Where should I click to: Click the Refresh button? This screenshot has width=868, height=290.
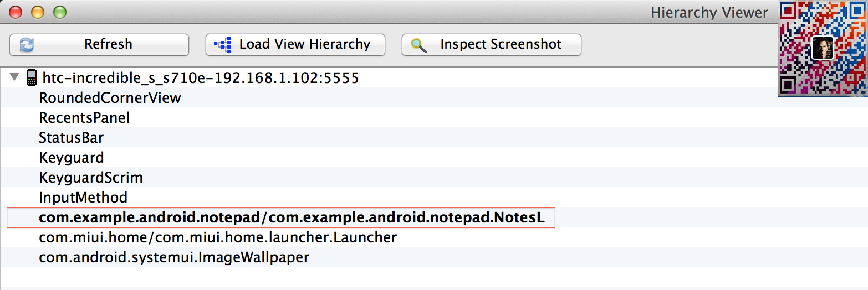tap(99, 45)
